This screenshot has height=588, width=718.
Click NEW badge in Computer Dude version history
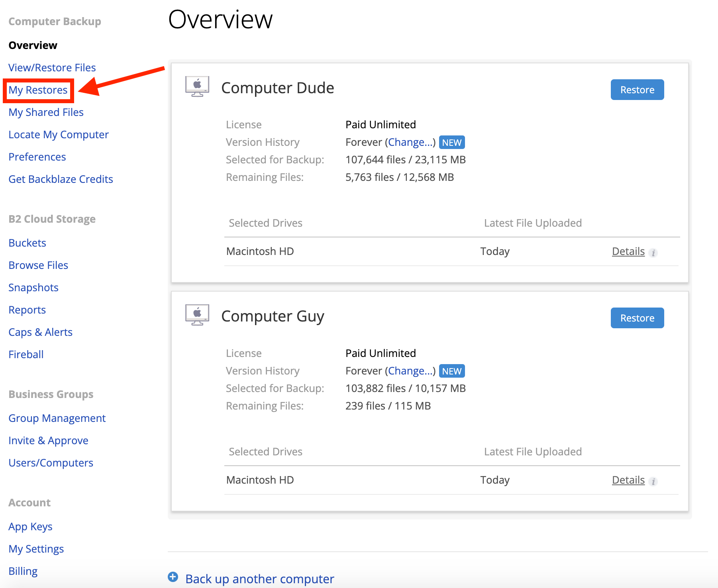pos(452,142)
